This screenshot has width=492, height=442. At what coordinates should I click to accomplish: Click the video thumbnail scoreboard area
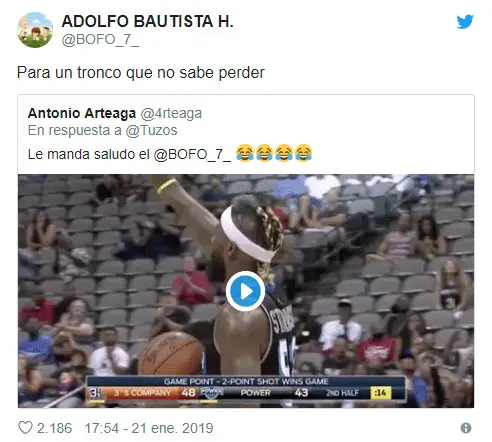pyautogui.click(x=246, y=389)
